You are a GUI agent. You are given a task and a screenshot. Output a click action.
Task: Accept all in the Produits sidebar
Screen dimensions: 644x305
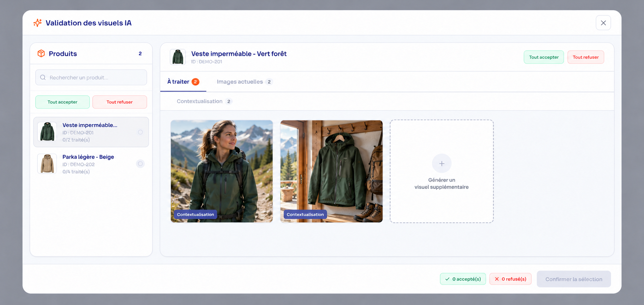[x=63, y=102]
